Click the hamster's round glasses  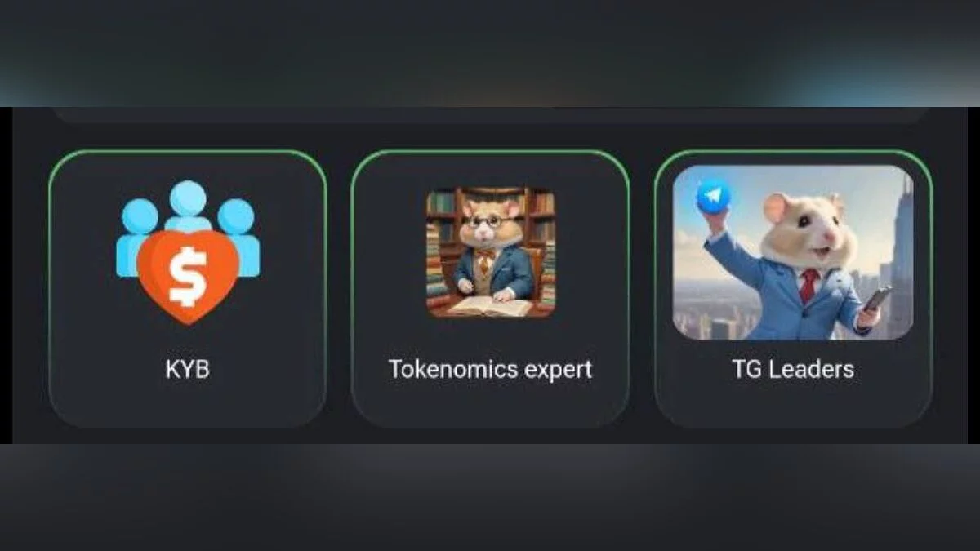[488, 220]
